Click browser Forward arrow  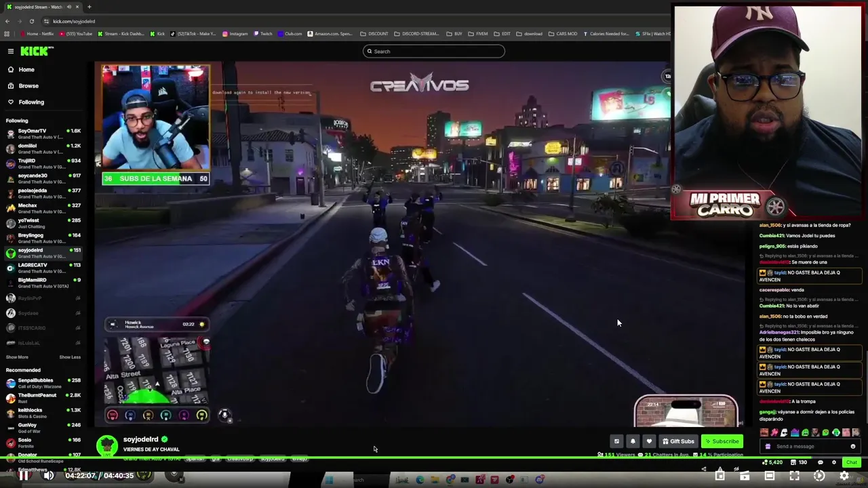[20, 21]
